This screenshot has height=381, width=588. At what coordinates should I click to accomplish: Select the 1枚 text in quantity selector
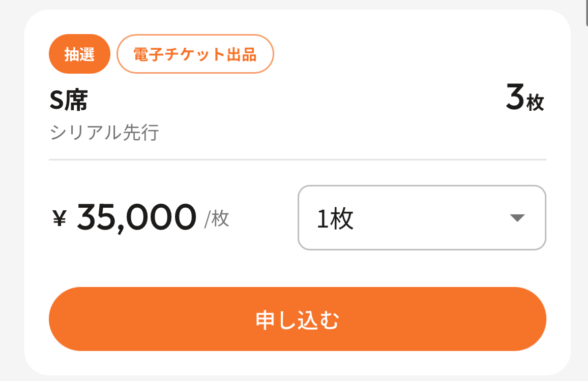[x=335, y=218]
